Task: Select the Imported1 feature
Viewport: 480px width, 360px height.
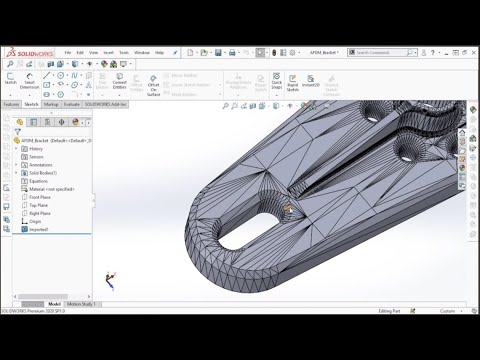Action: (x=35, y=229)
